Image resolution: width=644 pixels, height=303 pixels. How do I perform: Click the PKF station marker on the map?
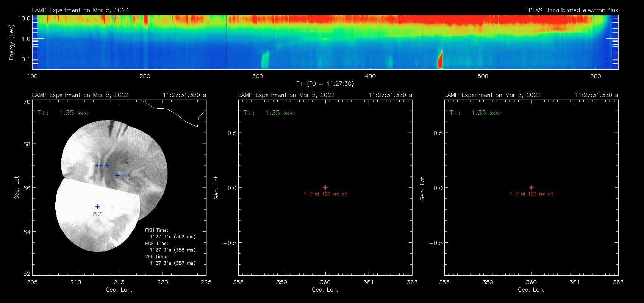coord(97,206)
